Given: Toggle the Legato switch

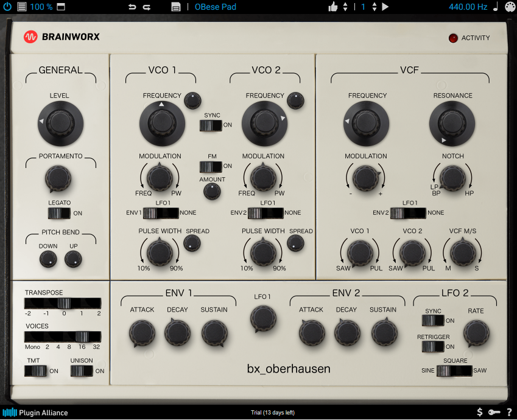Looking at the screenshot, I should (59, 213).
